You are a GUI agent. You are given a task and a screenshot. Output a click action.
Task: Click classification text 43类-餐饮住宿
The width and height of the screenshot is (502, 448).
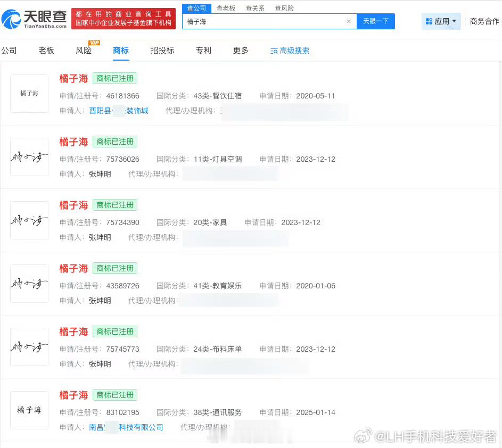(x=218, y=96)
